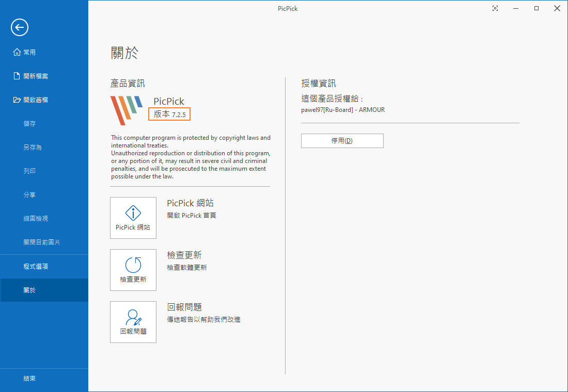The height and width of the screenshot is (392, 568).
Task: Click the PicPick window title text
Action: click(288, 8)
